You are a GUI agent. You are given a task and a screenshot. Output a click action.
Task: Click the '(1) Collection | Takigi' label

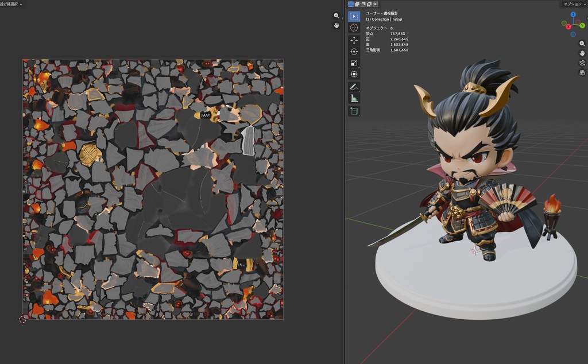(x=384, y=19)
